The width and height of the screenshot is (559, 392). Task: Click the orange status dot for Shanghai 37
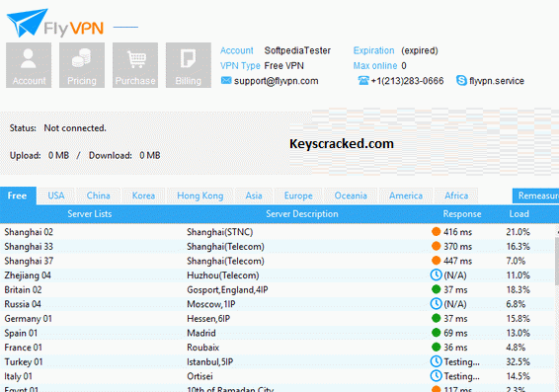436,261
